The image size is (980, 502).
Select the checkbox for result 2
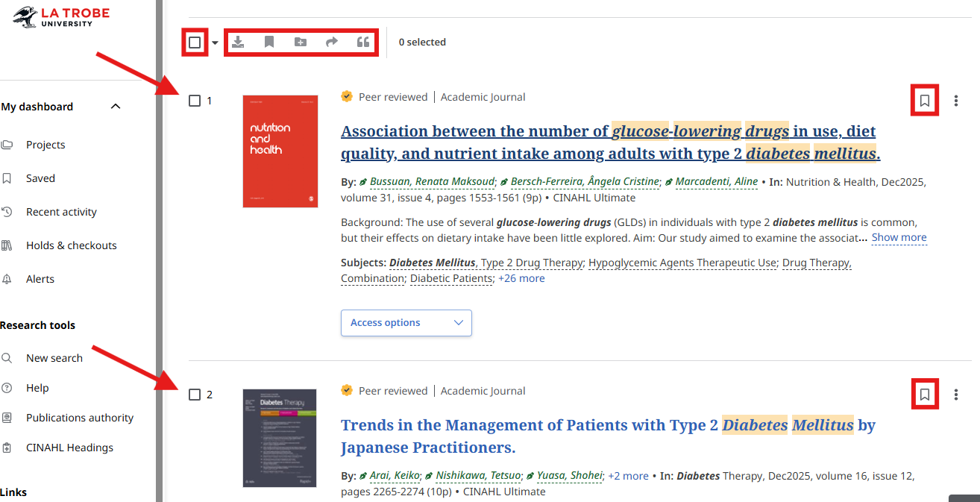coord(195,395)
